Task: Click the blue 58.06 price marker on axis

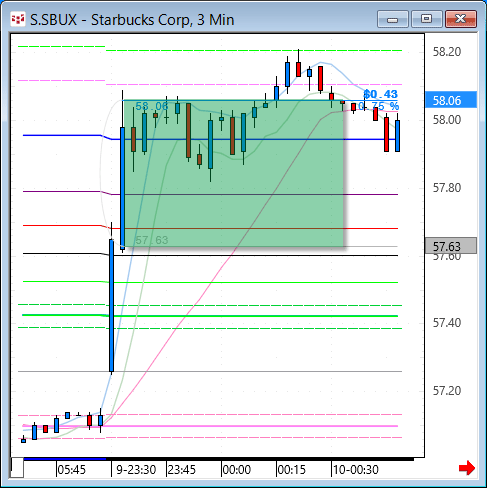Action: (x=451, y=100)
